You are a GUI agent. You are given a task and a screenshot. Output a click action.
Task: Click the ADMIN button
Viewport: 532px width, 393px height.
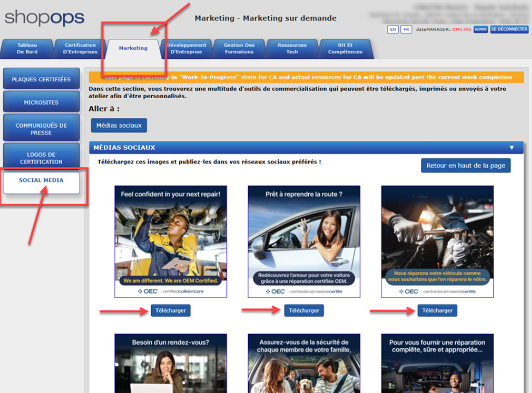click(480, 29)
